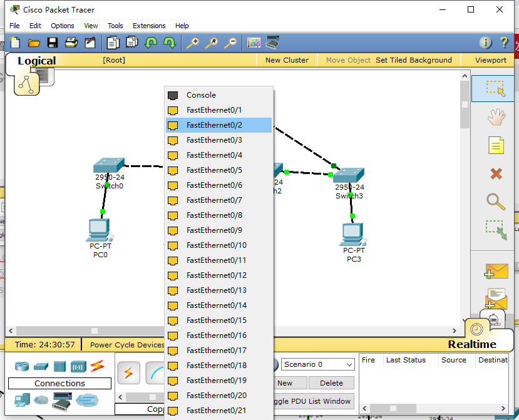Screen dimensions: 519x420
Task: Select Hubs device category icon
Action: click(59, 366)
